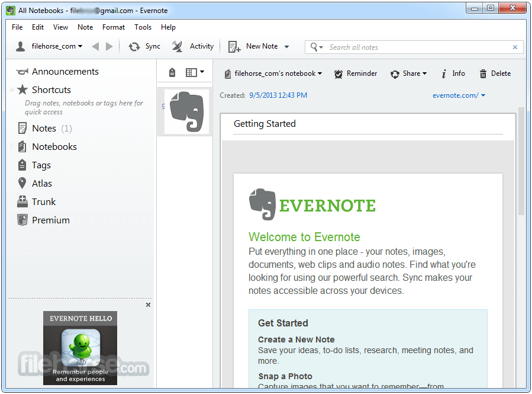This screenshot has width=532, height=394.
Task: Open the Edit menu
Action: [x=38, y=27]
